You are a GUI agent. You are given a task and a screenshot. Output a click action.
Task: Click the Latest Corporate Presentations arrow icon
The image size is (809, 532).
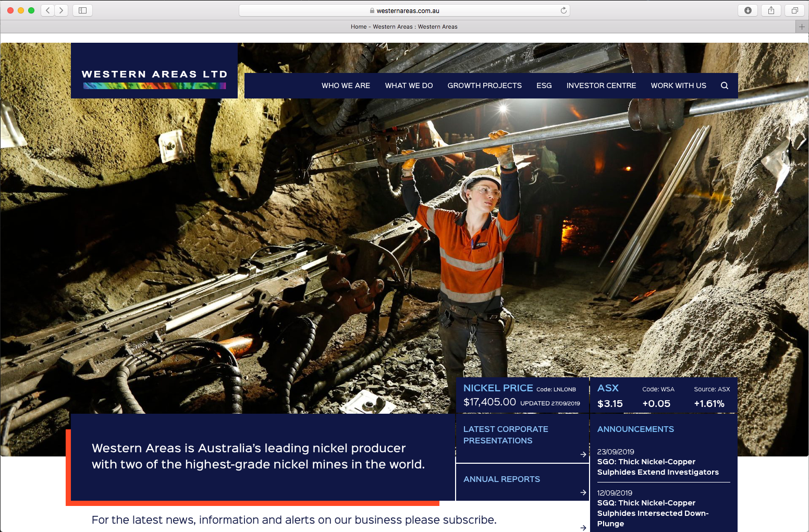click(583, 454)
